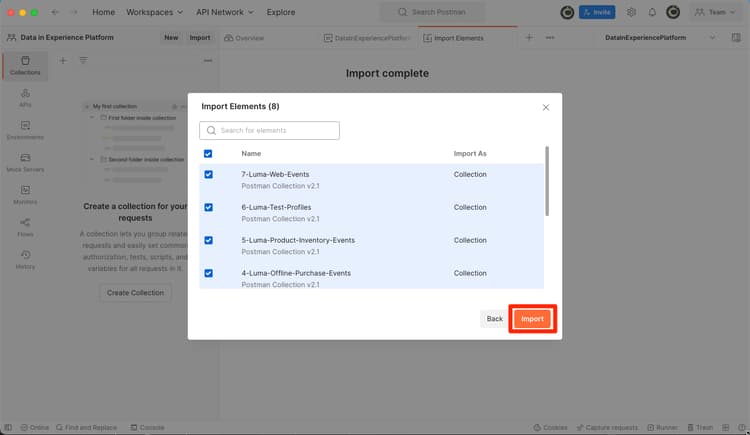This screenshot has width=750, height=435.
Task: Open a new tab with plus icon
Action: 529,37
